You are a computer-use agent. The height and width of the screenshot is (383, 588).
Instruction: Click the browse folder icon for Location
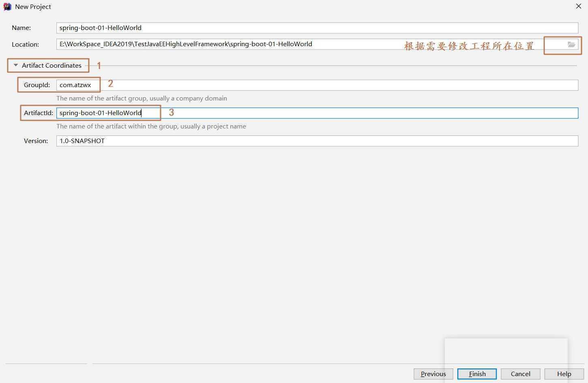point(571,45)
